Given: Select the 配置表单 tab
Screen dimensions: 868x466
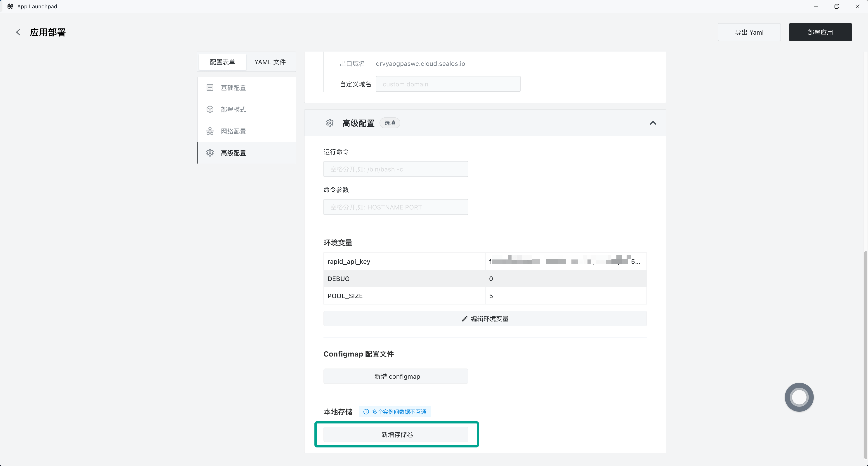Looking at the screenshot, I should pos(222,62).
